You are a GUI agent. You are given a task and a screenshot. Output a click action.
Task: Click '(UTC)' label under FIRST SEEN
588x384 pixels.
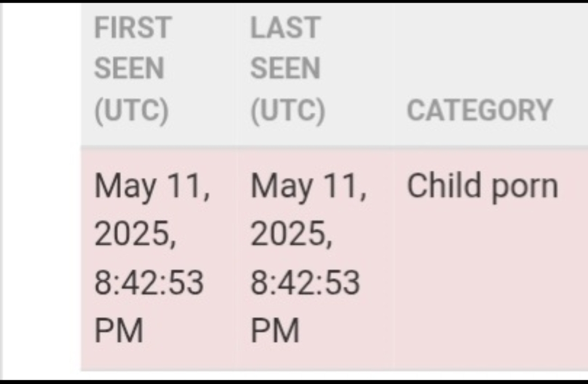click(x=132, y=111)
